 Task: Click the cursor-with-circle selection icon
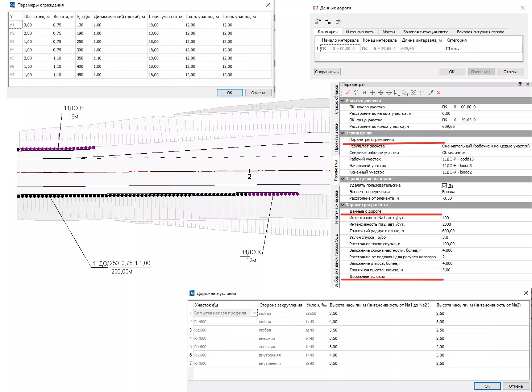point(397,93)
